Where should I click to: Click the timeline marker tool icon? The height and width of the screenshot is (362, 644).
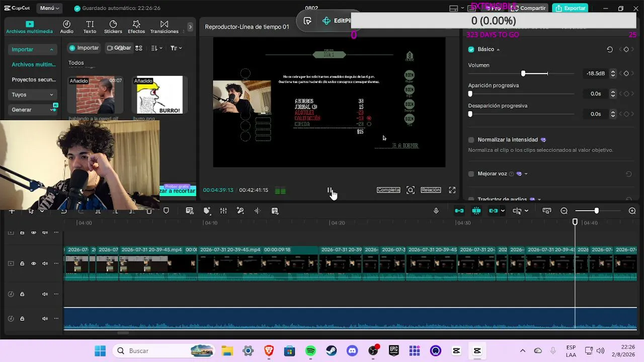click(x=166, y=211)
